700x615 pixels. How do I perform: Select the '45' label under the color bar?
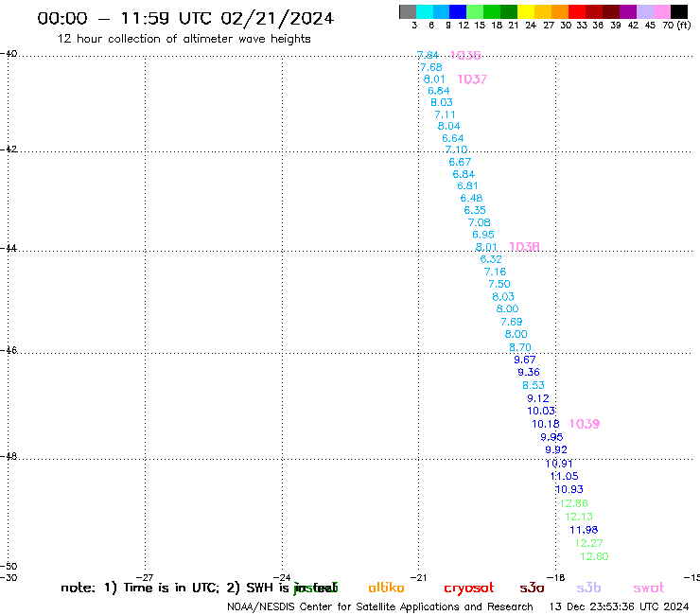tap(650, 26)
